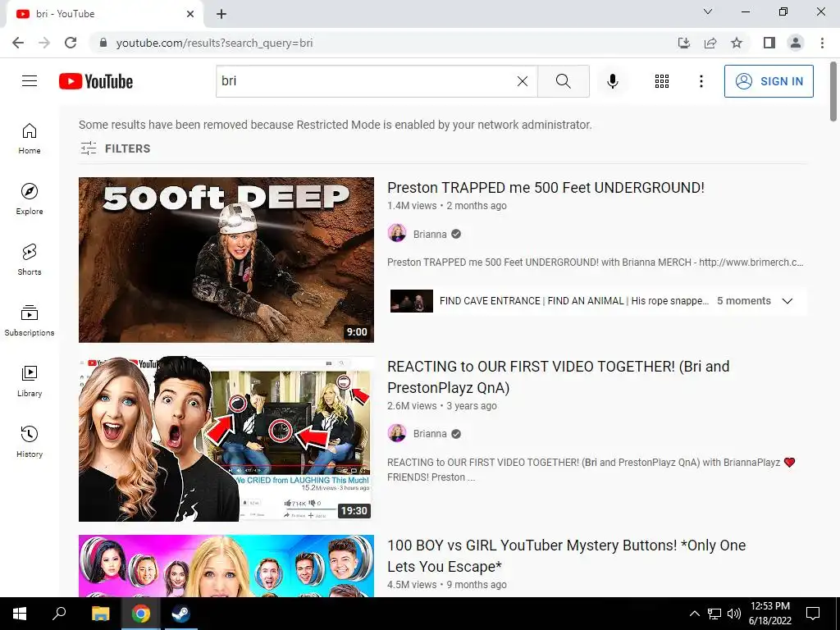Viewport: 840px width, 630px height.
Task: Open 'Preston TRAPPED me 500 Feet UNDERGROUND!' title
Action: coord(546,188)
